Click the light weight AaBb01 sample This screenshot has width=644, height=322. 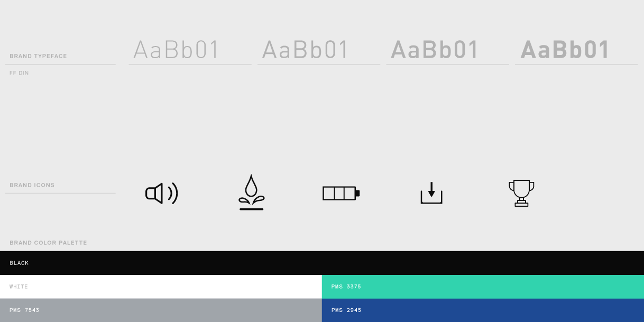pos(176,50)
